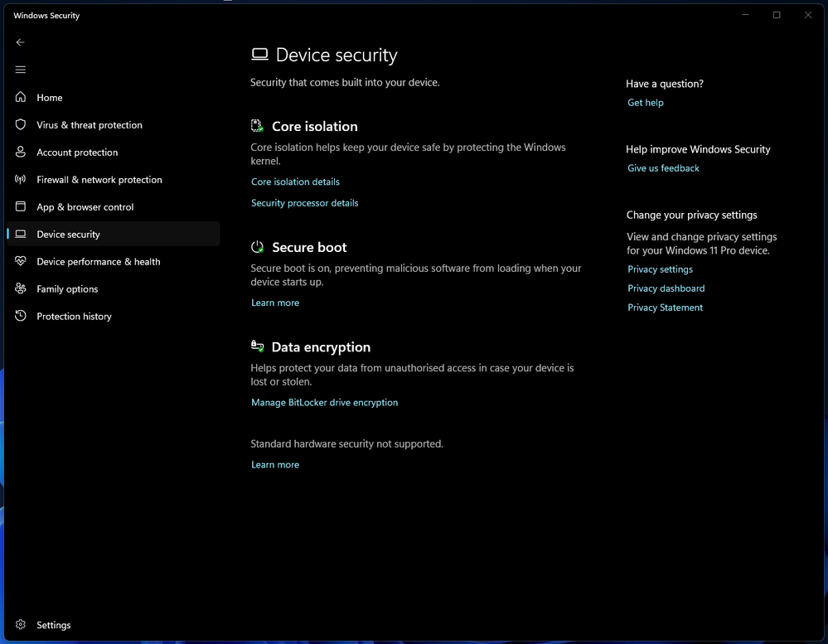
Task: Open Privacy Statement link
Action: [x=665, y=307]
